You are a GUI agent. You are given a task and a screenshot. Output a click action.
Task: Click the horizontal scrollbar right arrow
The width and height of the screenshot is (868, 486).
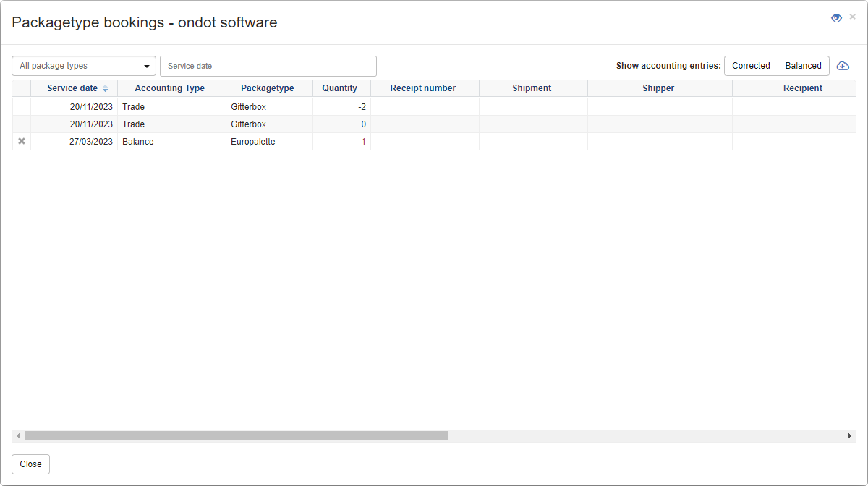tap(850, 436)
